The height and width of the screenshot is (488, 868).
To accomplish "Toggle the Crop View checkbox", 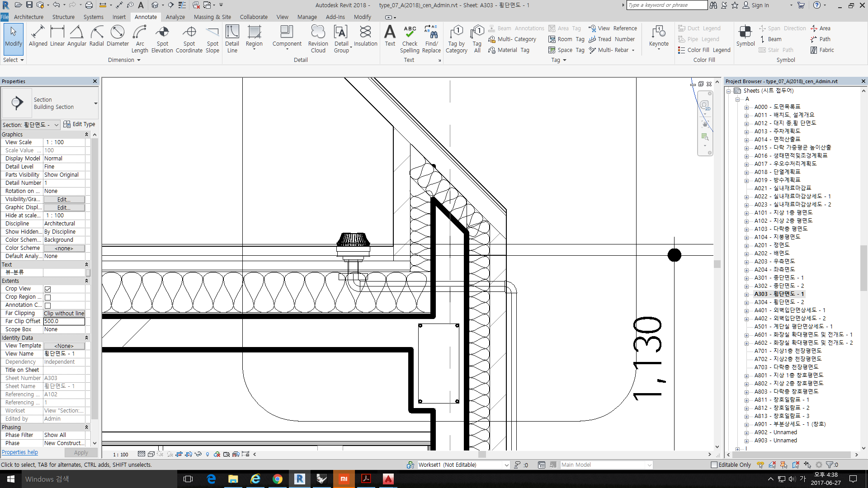I will pyautogui.click(x=47, y=289).
